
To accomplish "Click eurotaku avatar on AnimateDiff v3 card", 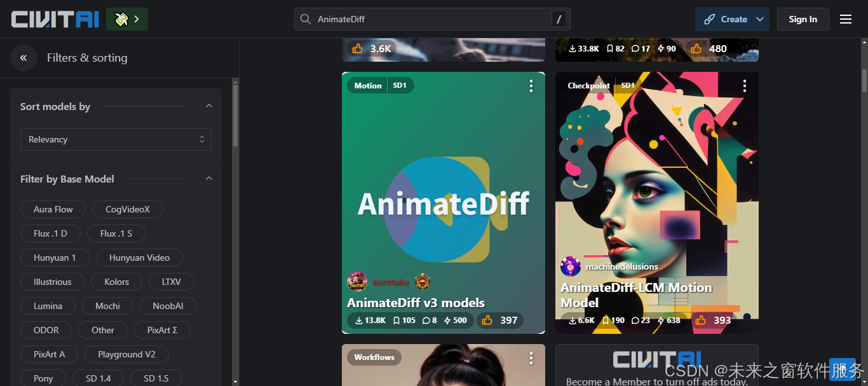I will pos(357,281).
